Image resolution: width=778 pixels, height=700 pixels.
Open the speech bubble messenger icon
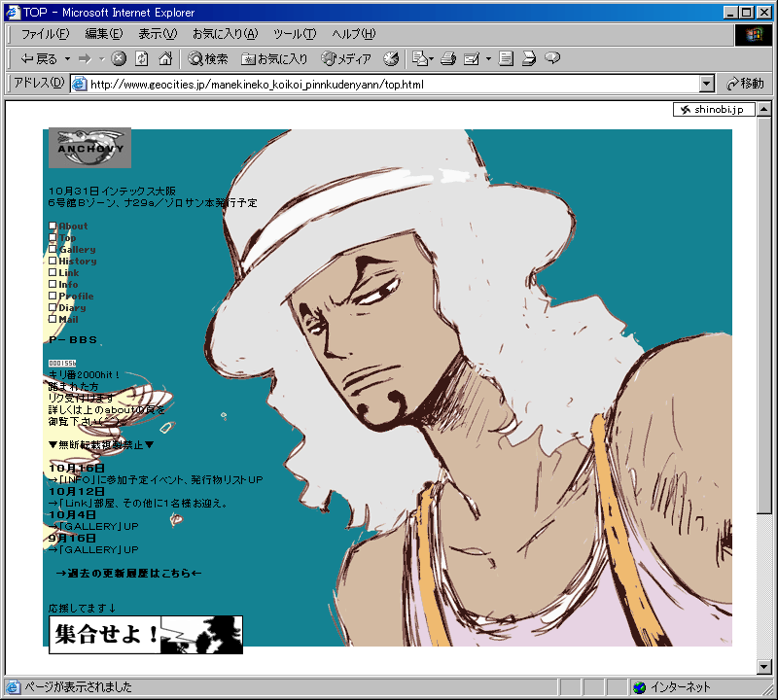pyautogui.click(x=552, y=59)
